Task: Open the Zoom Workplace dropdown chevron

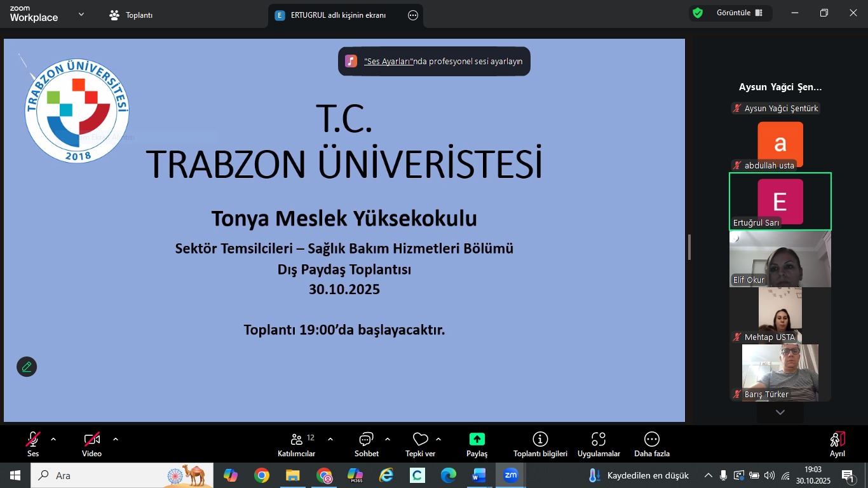Action: 81,14
